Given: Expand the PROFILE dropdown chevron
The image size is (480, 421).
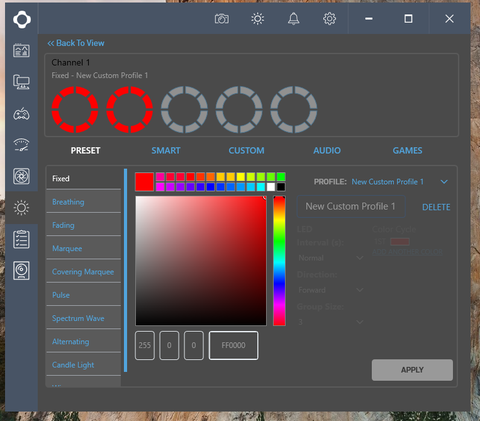Looking at the screenshot, I should point(444,182).
